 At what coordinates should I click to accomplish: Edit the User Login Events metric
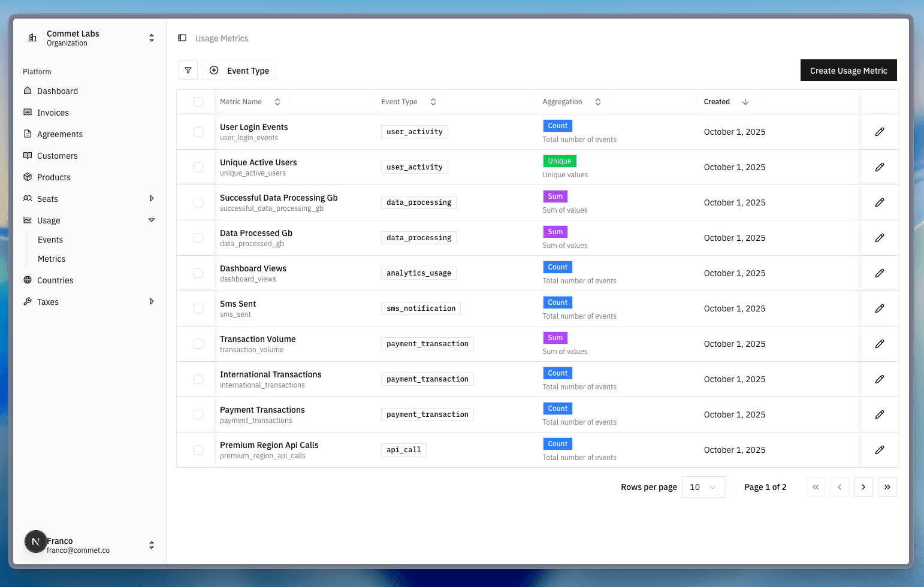(879, 132)
